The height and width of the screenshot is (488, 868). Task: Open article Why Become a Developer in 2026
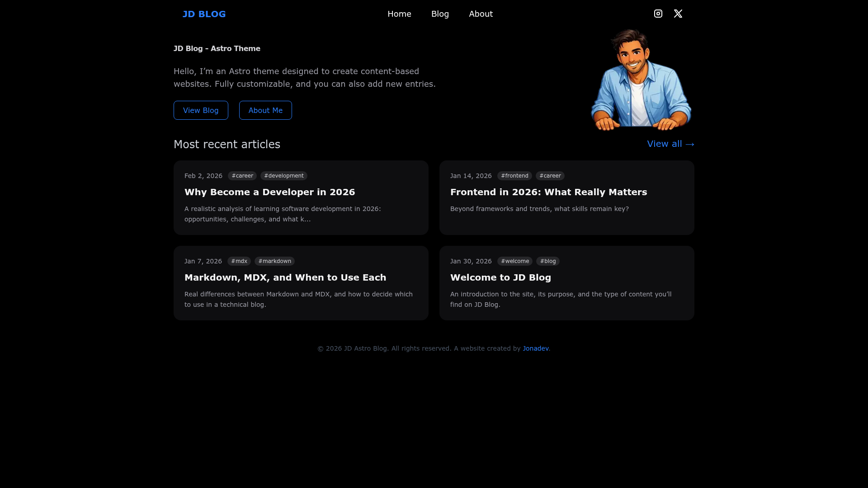pos(269,192)
